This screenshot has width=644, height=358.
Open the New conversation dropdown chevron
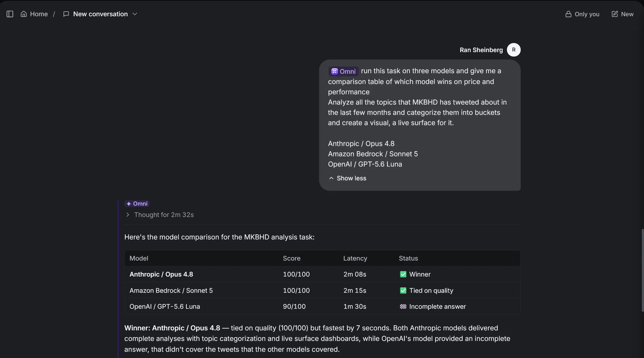(x=135, y=14)
